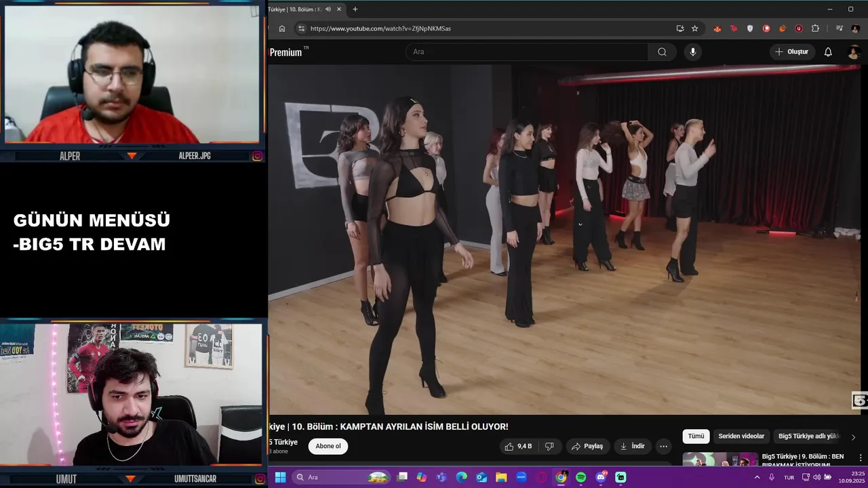Close the Big5 Türkiye browser tab
The image size is (868, 488).
click(339, 9)
